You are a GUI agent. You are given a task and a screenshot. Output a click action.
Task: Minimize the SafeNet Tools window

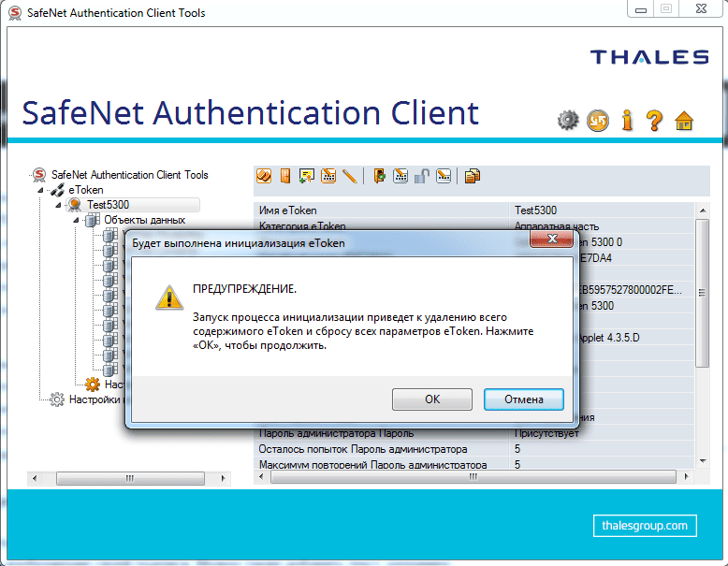click(641, 9)
